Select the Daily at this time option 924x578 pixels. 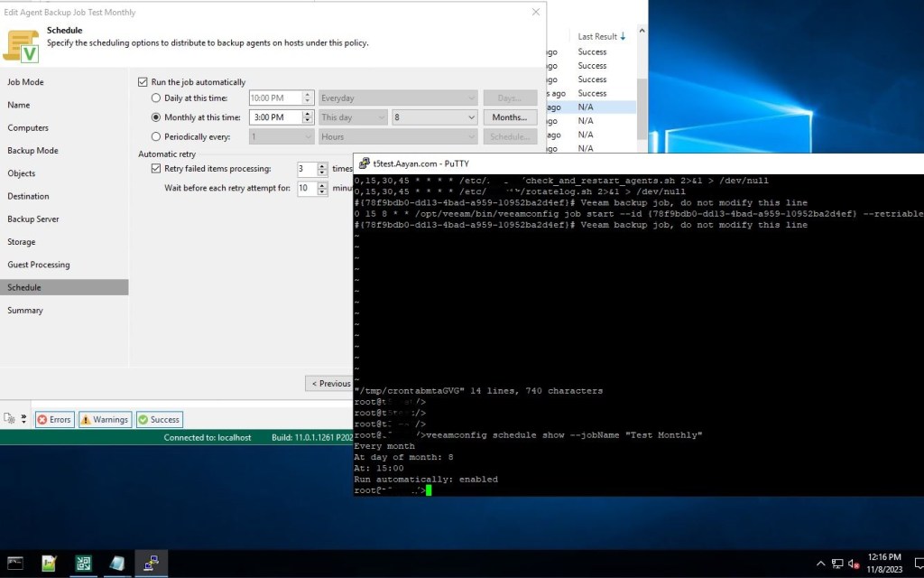(157, 98)
